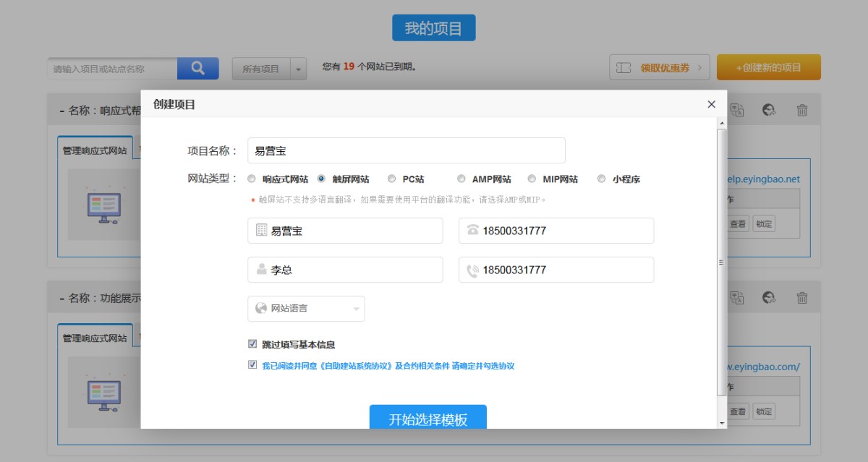Click the translate icon in first project header
This screenshot has width=868, height=462.
[x=736, y=110]
